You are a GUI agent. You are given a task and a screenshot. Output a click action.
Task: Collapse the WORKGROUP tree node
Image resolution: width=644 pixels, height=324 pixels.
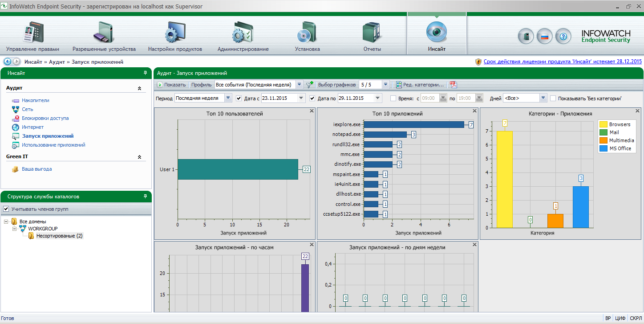click(15, 229)
